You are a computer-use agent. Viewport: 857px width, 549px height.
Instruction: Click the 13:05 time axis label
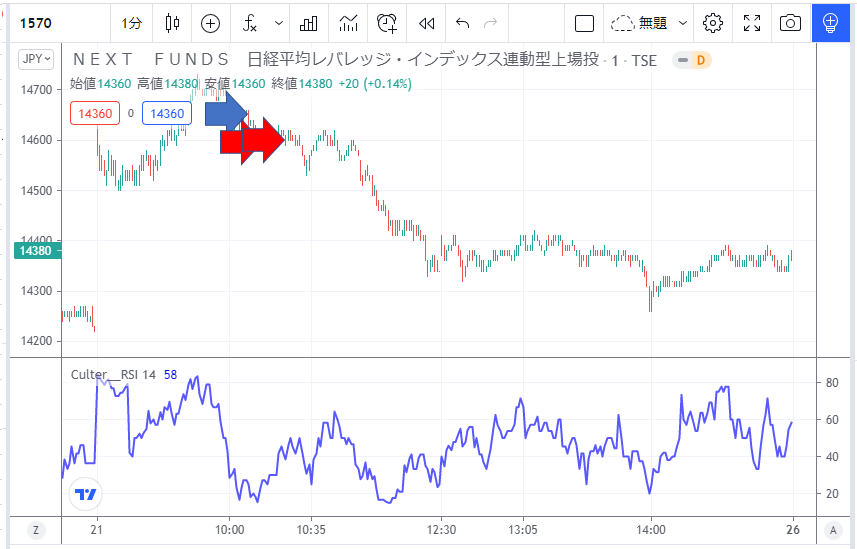pyautogui.click(x=523, y=530)
